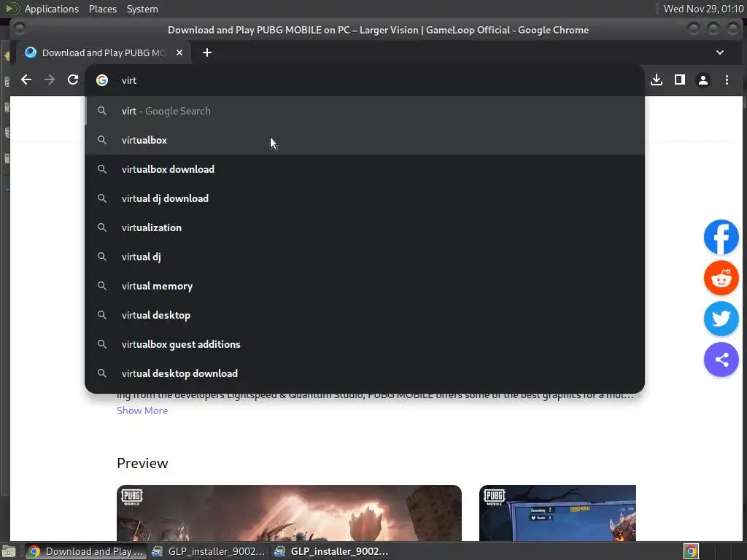The width and height of the screenshot is (747, 560).
Task: Switch to Chrome in the taskbar
Action: (x=86, y=551)
